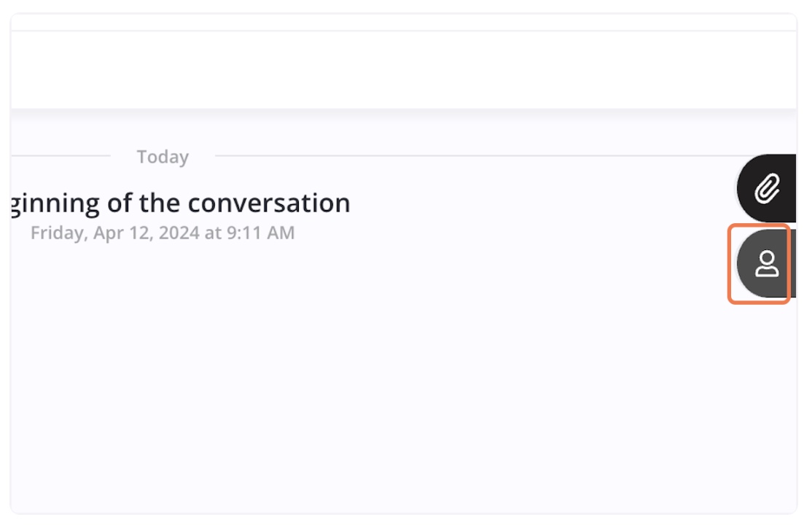
Task: Select the black rounded attachments side tab
Action: (x=766, y=188)
